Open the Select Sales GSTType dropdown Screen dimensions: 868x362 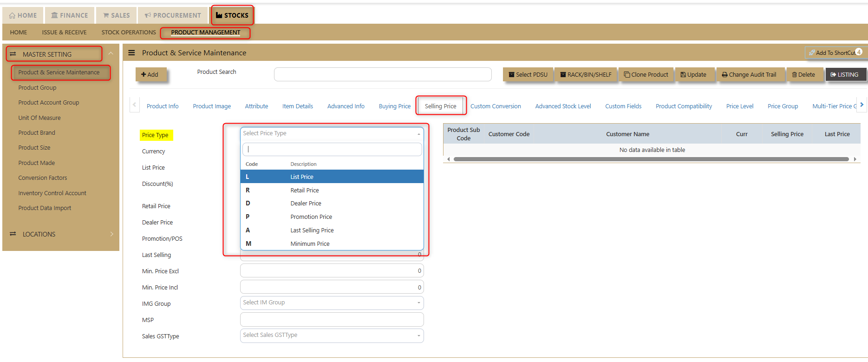pos(332,335)
